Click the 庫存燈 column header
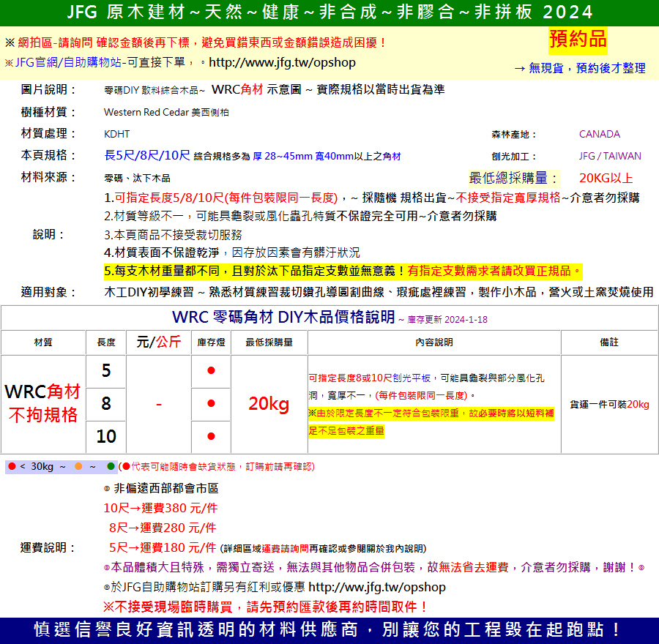 point(211,342)
